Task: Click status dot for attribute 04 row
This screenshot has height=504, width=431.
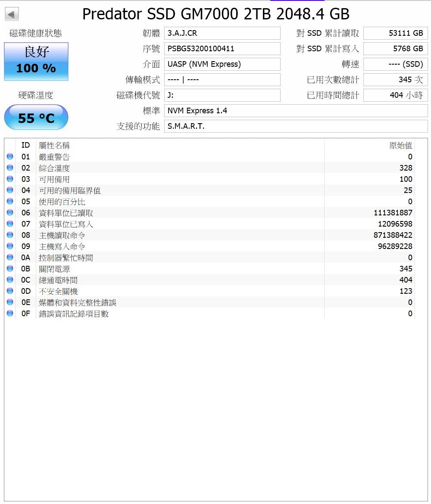Action: (x=10, y=190)
